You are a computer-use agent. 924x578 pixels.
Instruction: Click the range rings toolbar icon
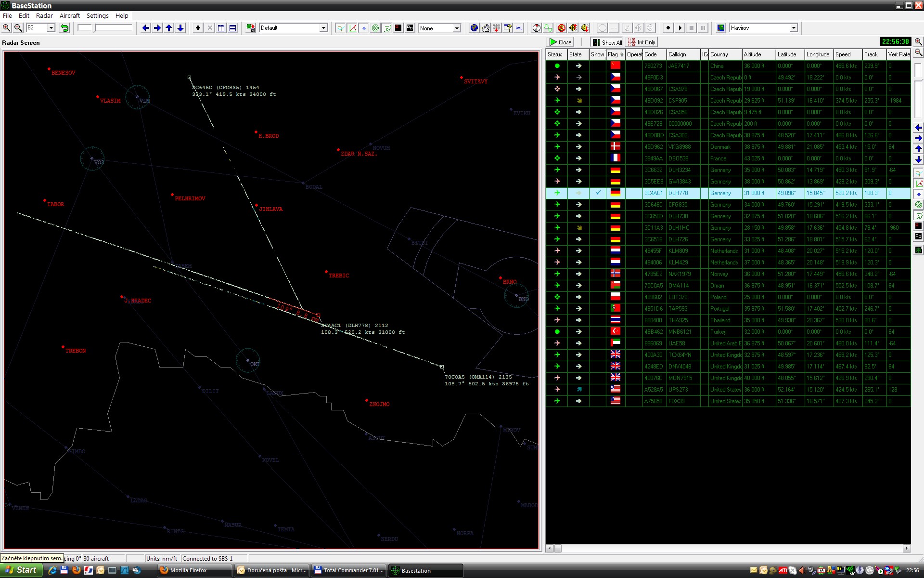375,28
